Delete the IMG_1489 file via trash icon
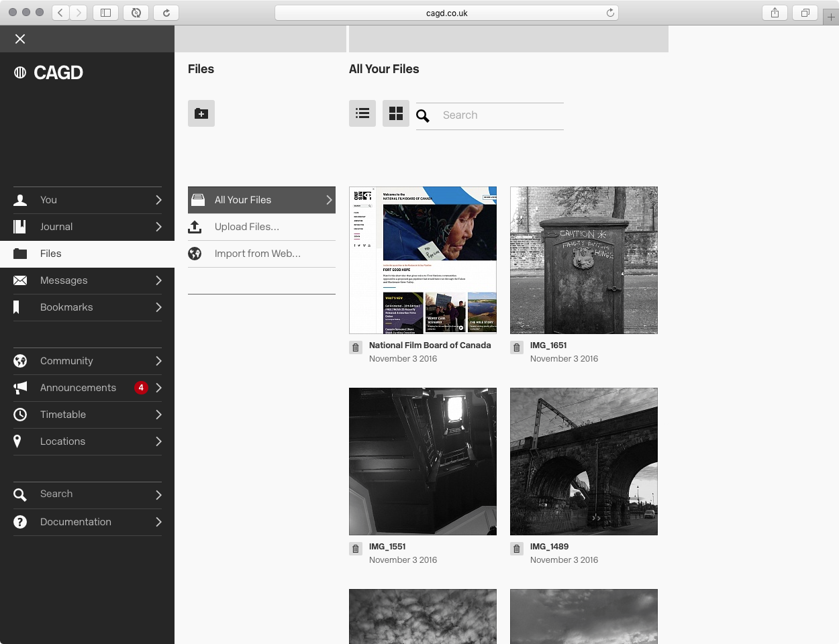The width and height of the screenshot is (839, 644). (x=517, y=549)
